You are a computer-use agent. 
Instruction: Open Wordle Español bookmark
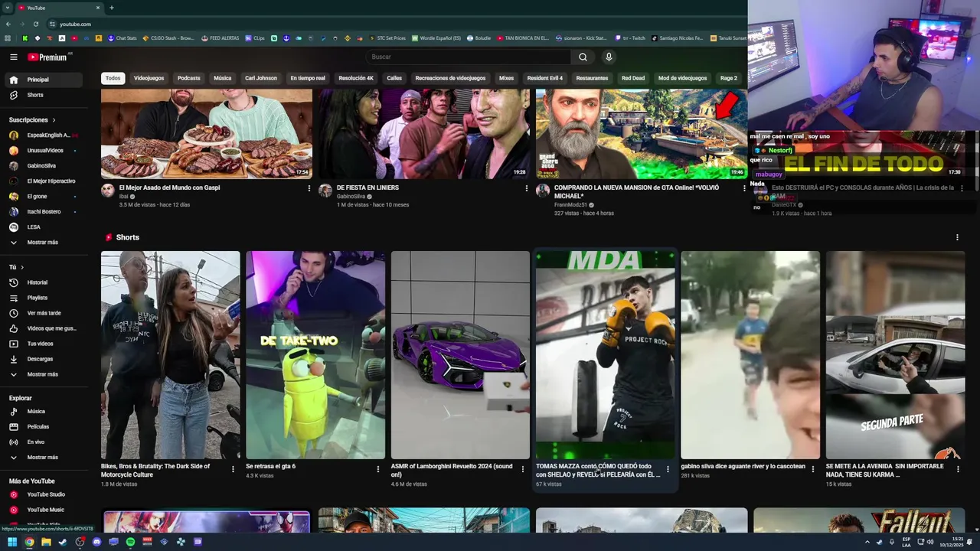tap(436, 37)
